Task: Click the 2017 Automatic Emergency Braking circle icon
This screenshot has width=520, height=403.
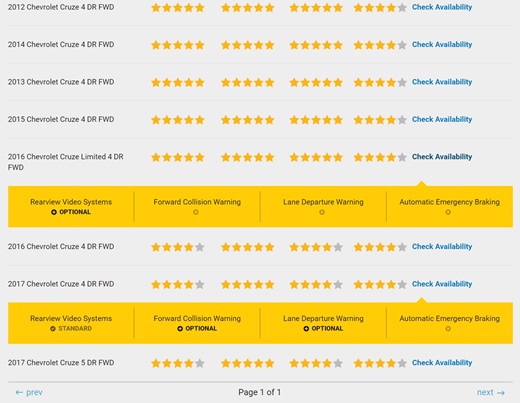Action: click(x=448, y=329)
